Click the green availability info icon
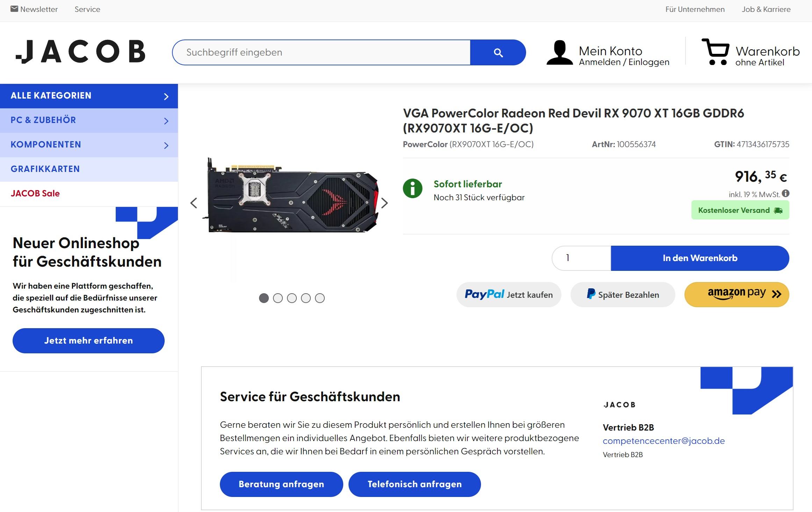812x512 pixels. pyautogui.click(x=412, y=189)
